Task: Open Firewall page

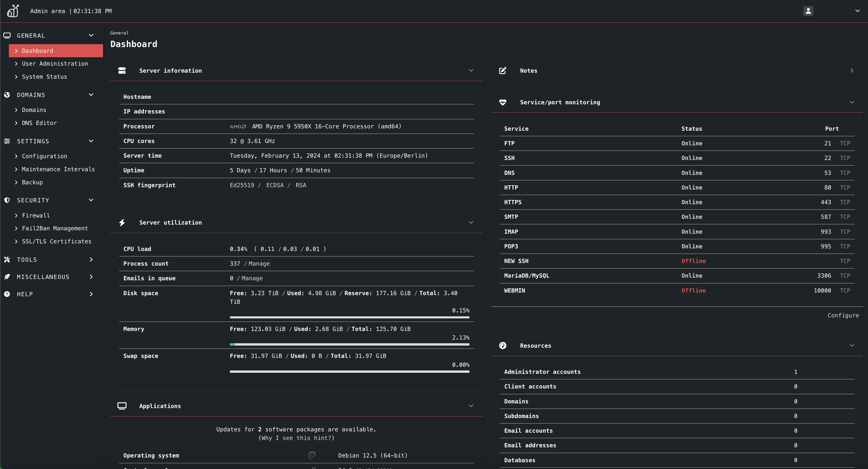Action: click(36, 215)
